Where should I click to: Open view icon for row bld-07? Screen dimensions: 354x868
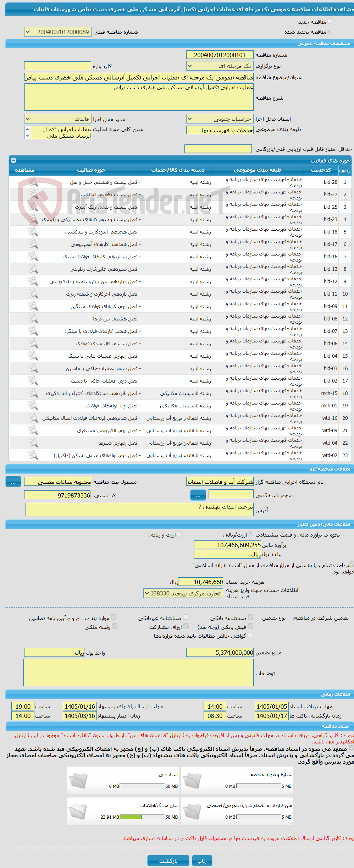[33, 331]
